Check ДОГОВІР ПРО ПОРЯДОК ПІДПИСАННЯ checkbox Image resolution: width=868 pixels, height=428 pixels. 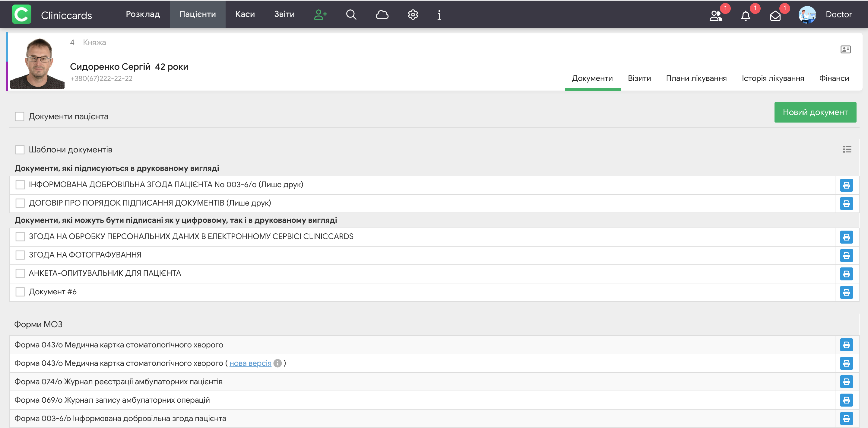(x=20, y=203)
